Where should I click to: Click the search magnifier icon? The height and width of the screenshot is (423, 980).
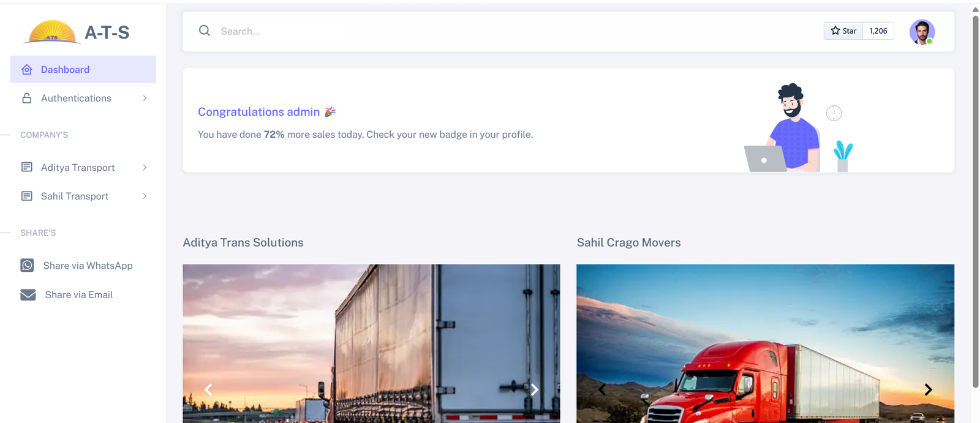205,31
